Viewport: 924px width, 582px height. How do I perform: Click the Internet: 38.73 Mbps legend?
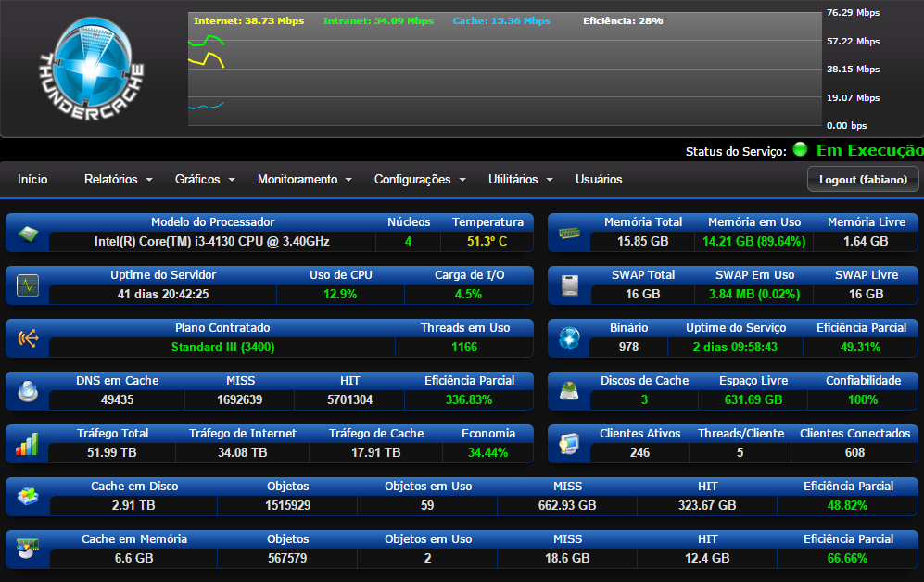coord(248,20)
